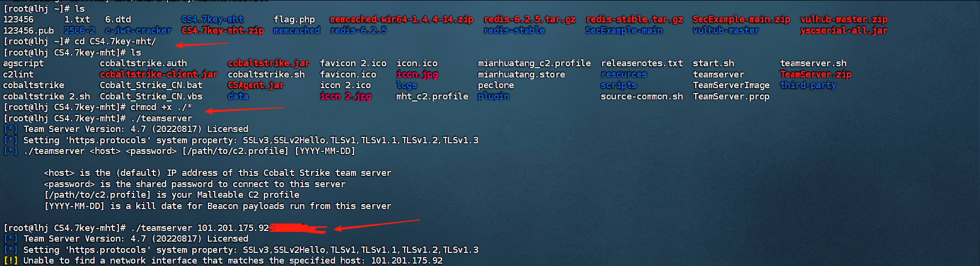
Task: Click the red cobaltstrike-client.jar file name
Action: coord(159,75)
